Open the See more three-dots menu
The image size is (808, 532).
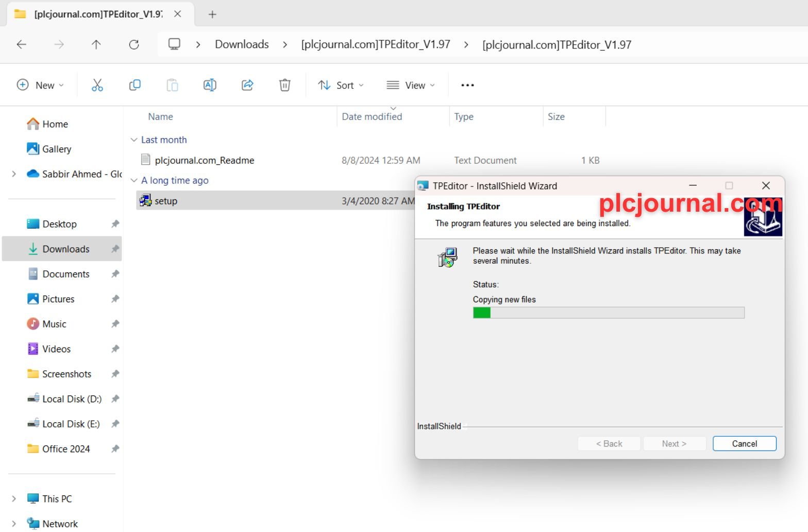click(467, 85)
